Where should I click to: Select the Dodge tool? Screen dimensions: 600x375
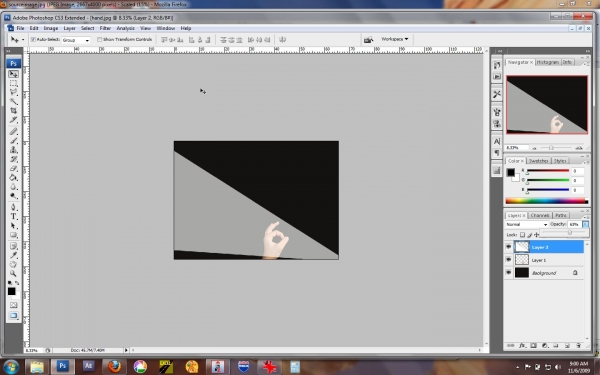(13, 196)
